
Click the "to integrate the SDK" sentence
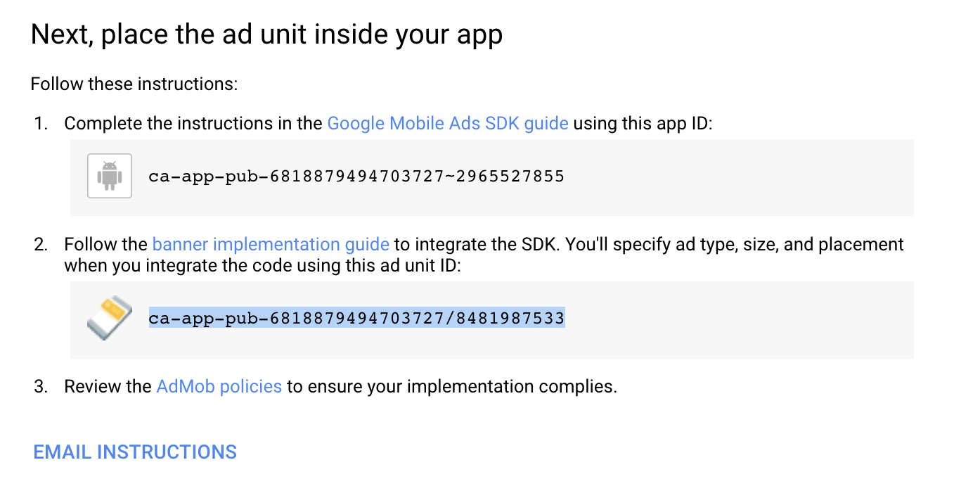point(477,245)
